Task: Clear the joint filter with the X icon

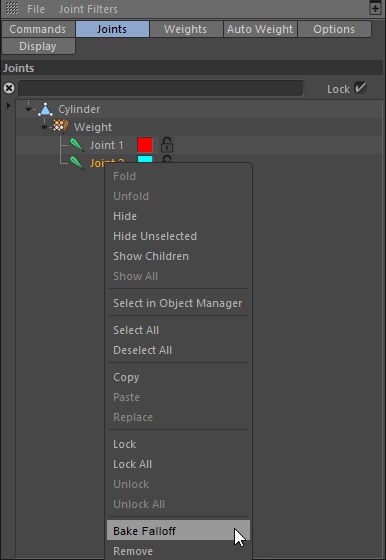Action: (x=9, y=88)
